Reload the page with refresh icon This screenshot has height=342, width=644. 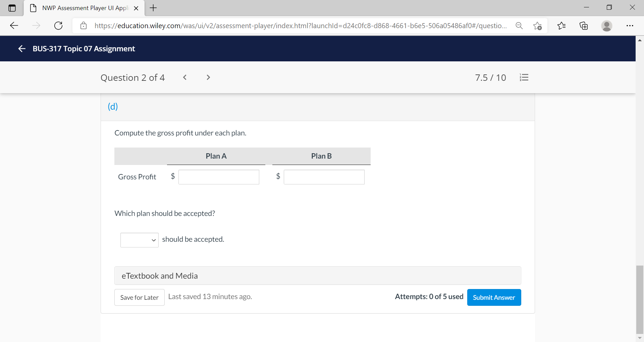[x=58, y=25]
